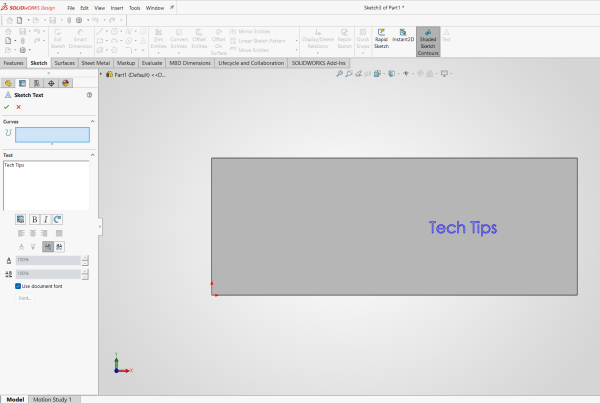Collapse the Curves section
The image size is (600, 403).
click(92, 121)
